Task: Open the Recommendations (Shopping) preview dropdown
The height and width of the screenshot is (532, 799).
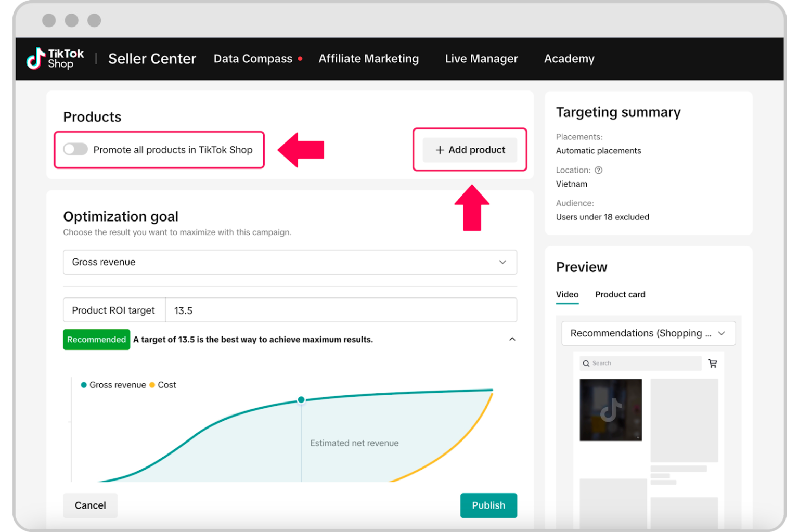Action: click(648, 333)
